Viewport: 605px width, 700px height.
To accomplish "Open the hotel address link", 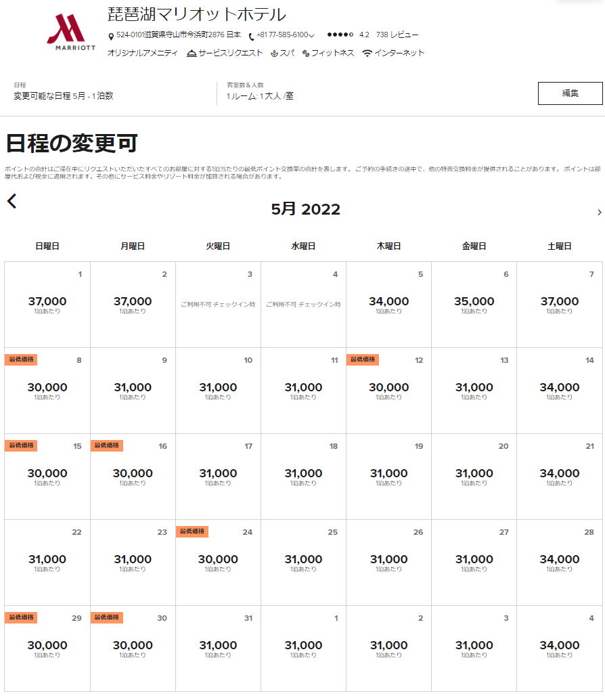I will [178, 35].
